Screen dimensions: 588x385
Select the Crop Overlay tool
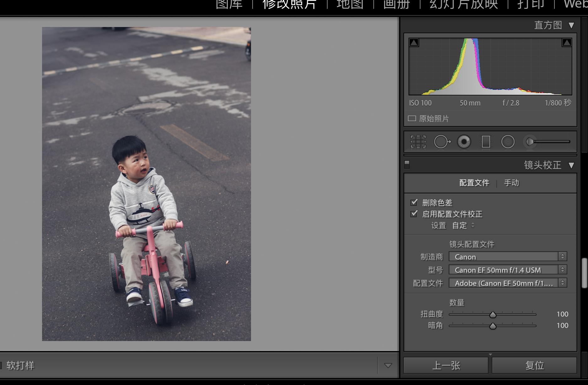point(418,142)
